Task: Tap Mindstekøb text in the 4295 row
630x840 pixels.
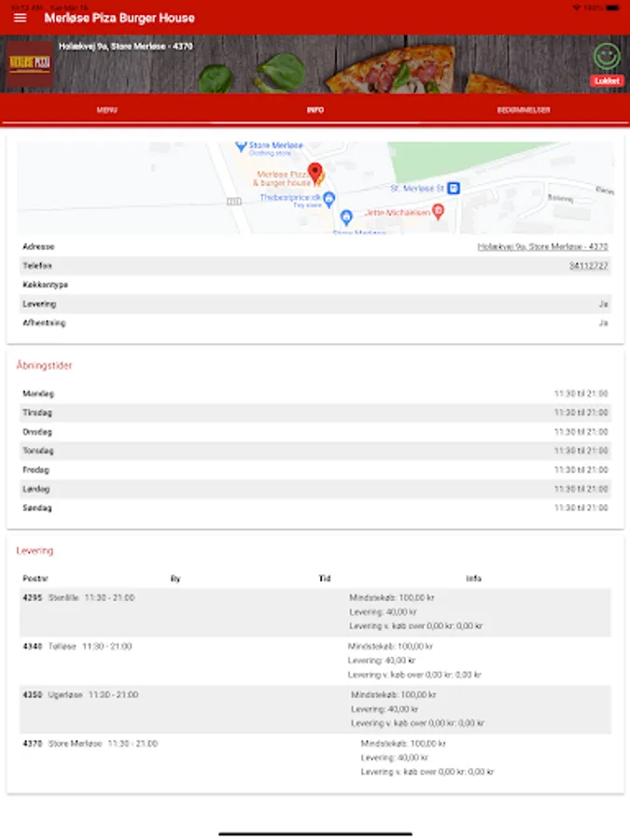Action: [392, 598]
